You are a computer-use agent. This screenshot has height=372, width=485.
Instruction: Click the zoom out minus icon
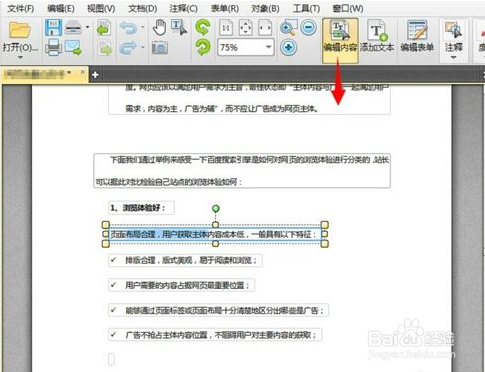coord(308,27)
